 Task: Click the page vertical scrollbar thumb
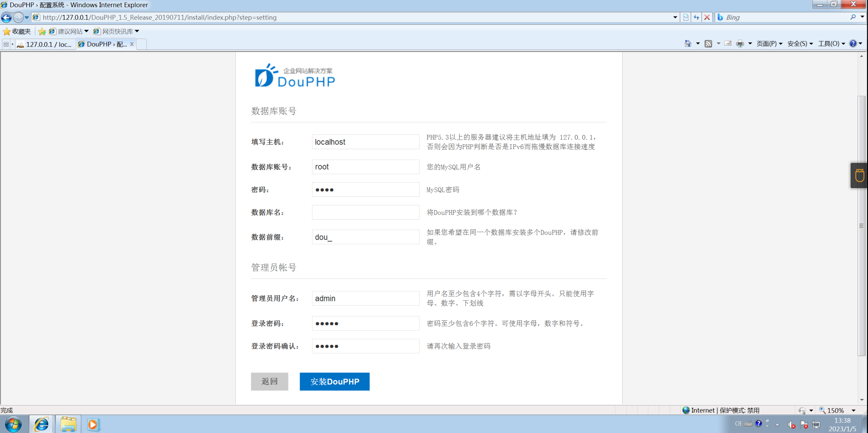point(861,226)
